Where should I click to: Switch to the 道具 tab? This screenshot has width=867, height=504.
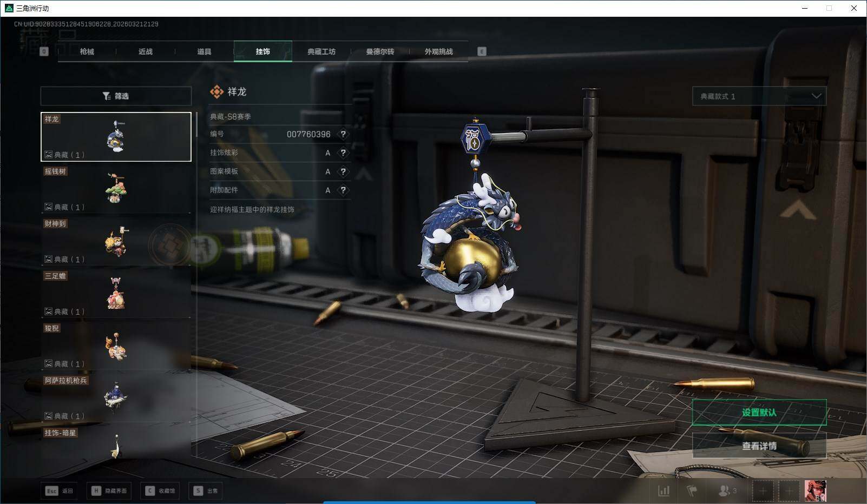pyautogui.click(x=204, y=51)
